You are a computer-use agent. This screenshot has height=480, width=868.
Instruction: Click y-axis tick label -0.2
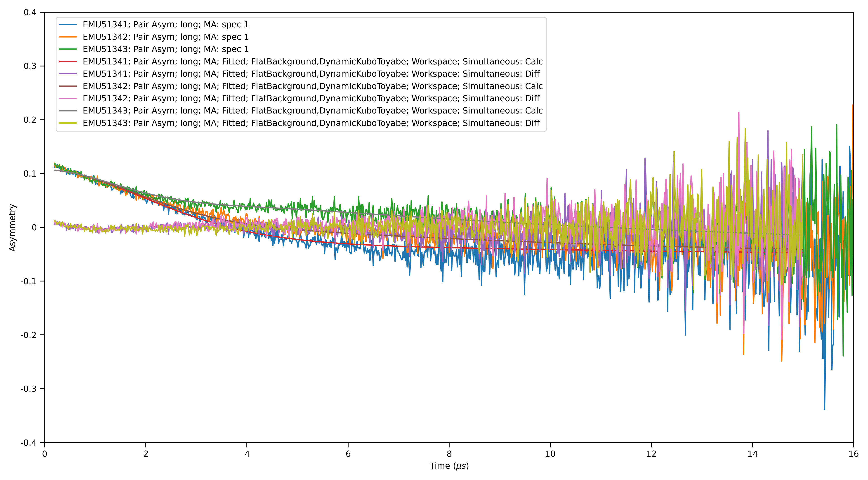pyautogui.click(x=29, y=335)
